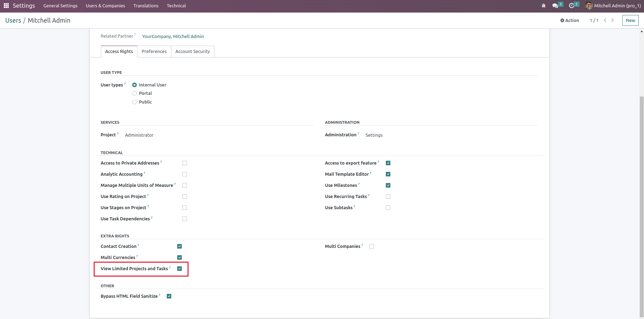Open the Action dropdown menu
The height and width of the screenshot is (319, 644).
pyautogui.click(x=569, y=20)
